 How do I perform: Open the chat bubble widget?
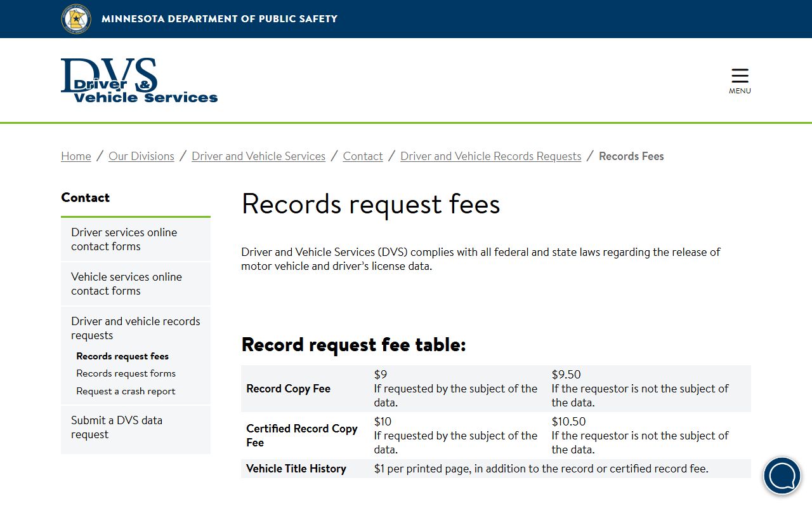pos(782,476)
